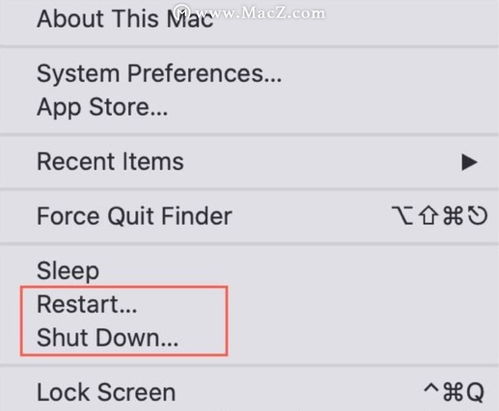Click the Control caret beside Lock Screen

432,389
